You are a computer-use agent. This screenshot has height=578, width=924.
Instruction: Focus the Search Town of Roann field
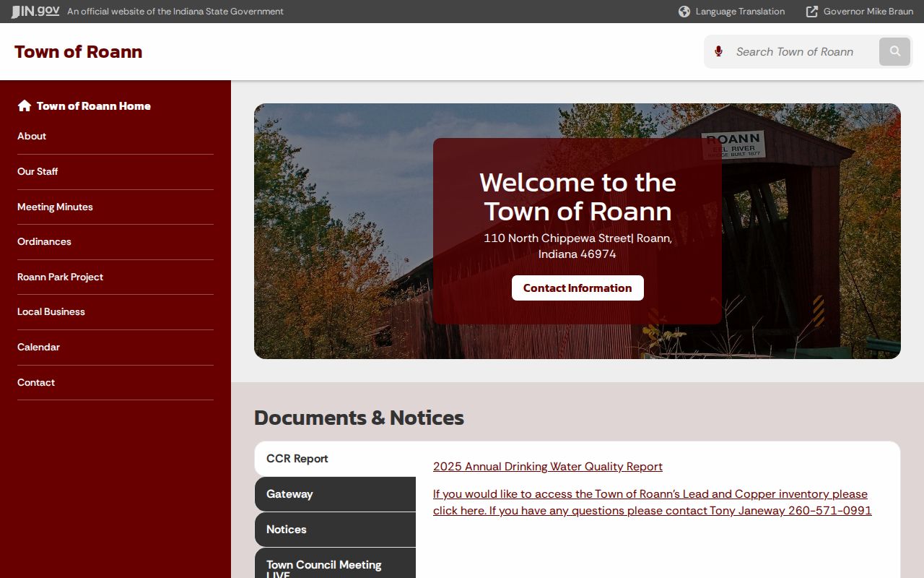[803, 51]
